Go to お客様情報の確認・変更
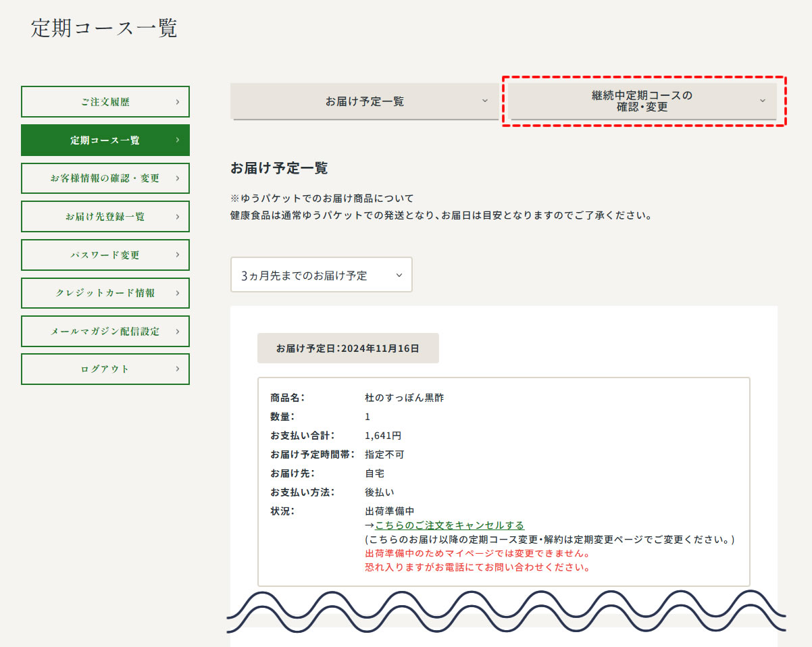Viewport: 812px width, 647px height. click(x=105, y=178)
